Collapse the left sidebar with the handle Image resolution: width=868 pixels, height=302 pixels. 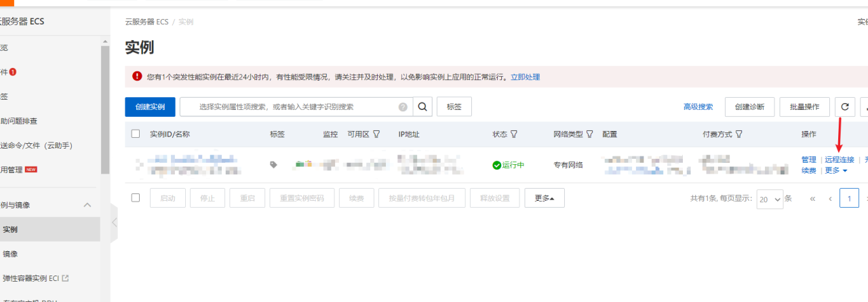114,222
